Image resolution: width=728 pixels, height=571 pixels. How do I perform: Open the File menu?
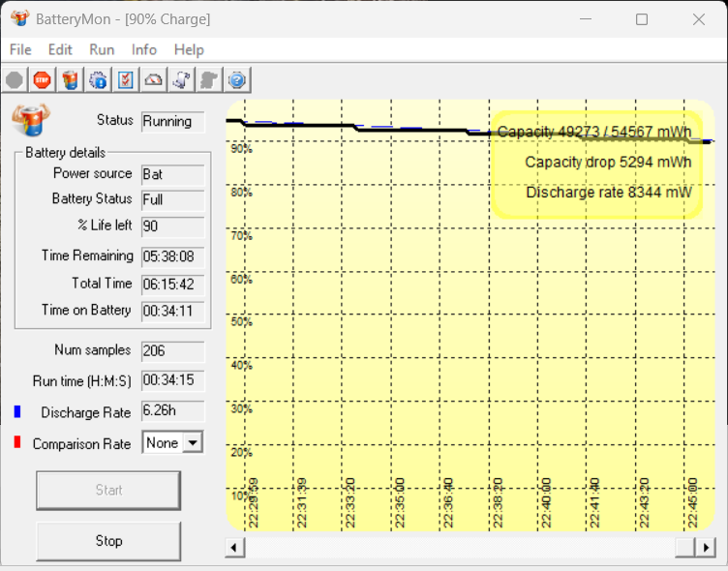click(x=20, y=49)
